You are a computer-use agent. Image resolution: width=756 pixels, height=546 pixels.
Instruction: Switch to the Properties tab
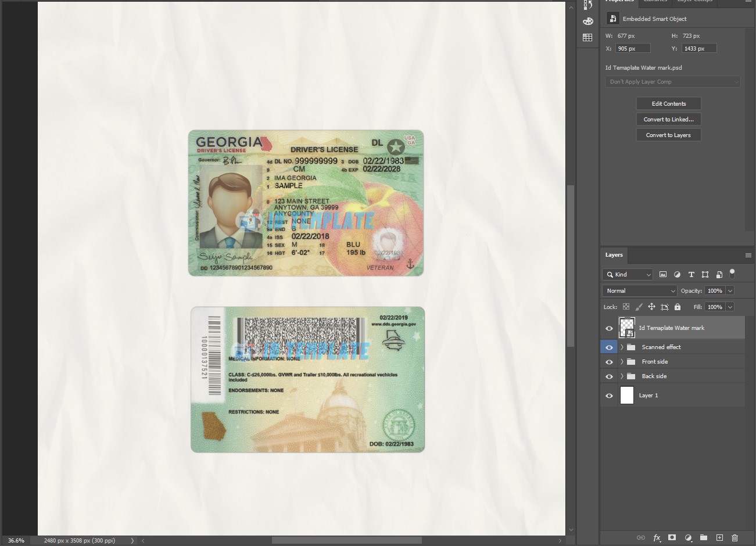619,2
